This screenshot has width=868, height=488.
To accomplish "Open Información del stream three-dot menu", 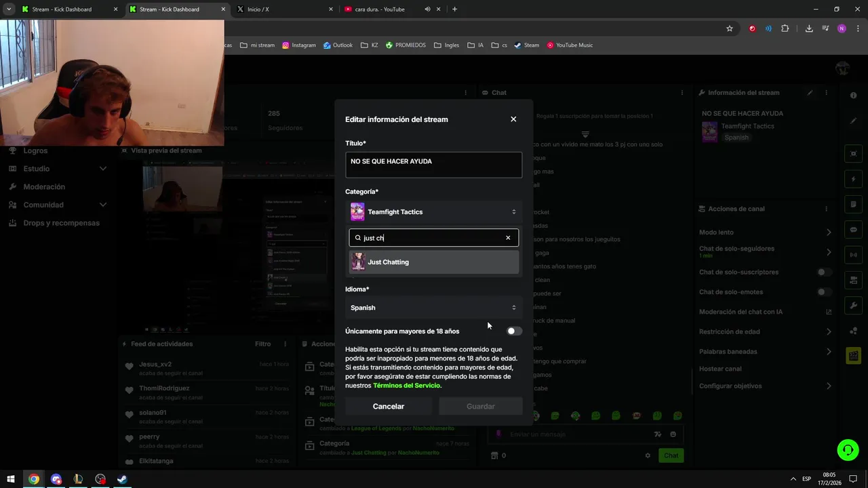I will click(826, 93).
